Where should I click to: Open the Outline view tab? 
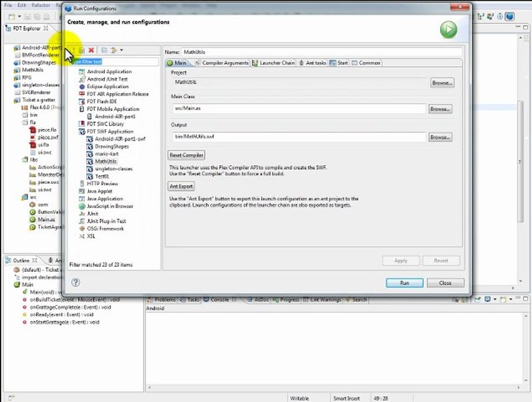[21, 260]
